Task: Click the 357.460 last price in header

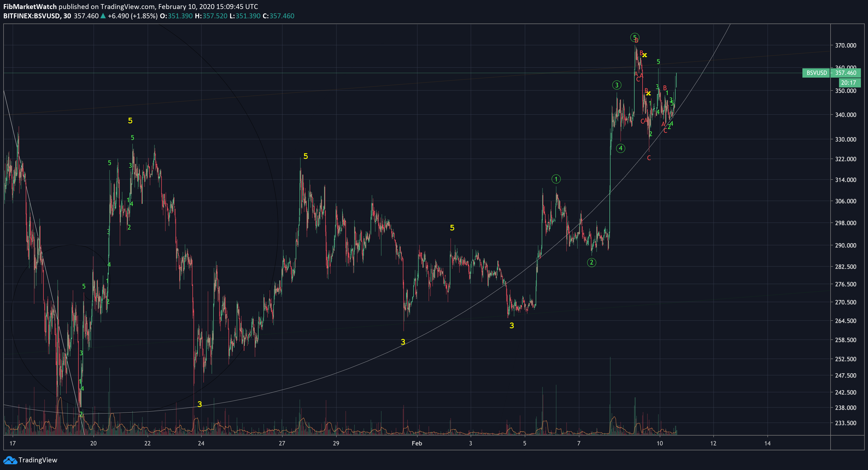Action: [86, 16]
